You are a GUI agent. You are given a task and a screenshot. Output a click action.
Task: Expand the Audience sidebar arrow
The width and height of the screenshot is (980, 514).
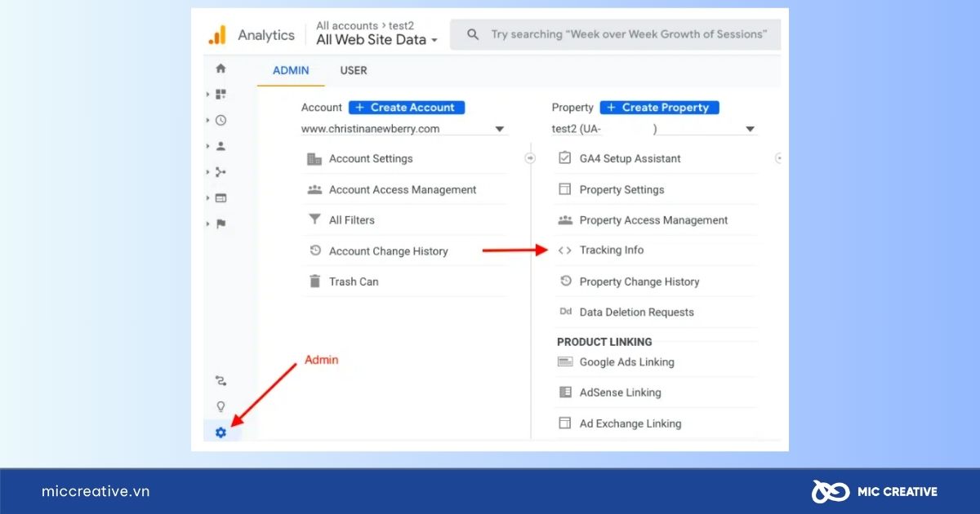208,146
